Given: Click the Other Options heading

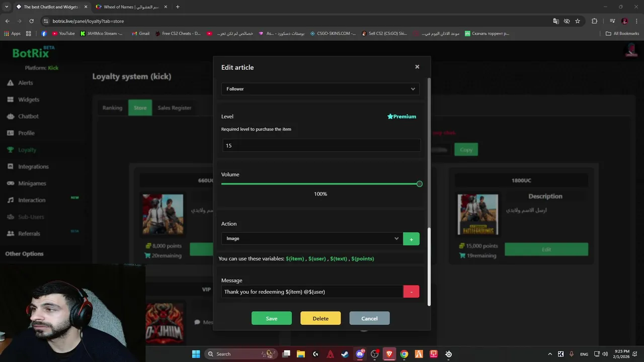Looking at the screenshot, I should click(24, 253).
